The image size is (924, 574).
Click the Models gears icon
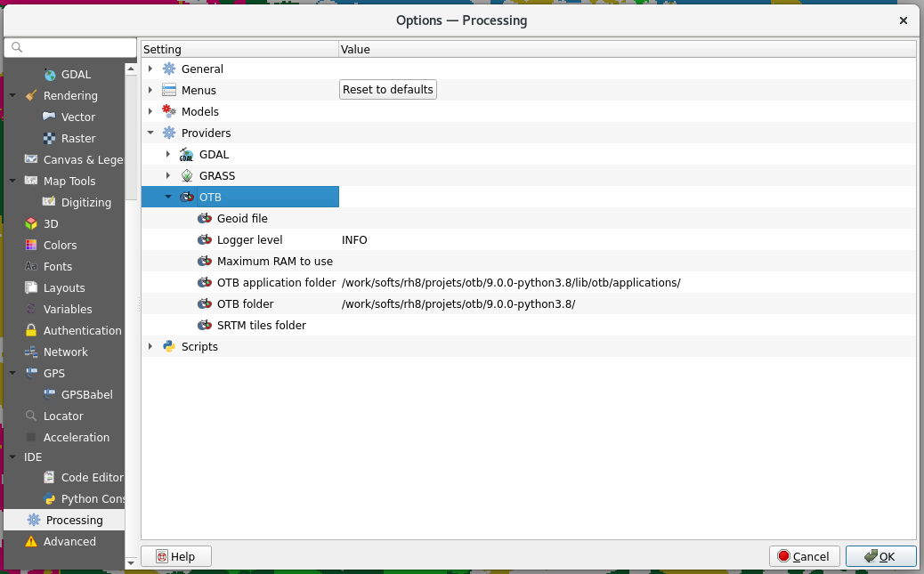point(168,111)
